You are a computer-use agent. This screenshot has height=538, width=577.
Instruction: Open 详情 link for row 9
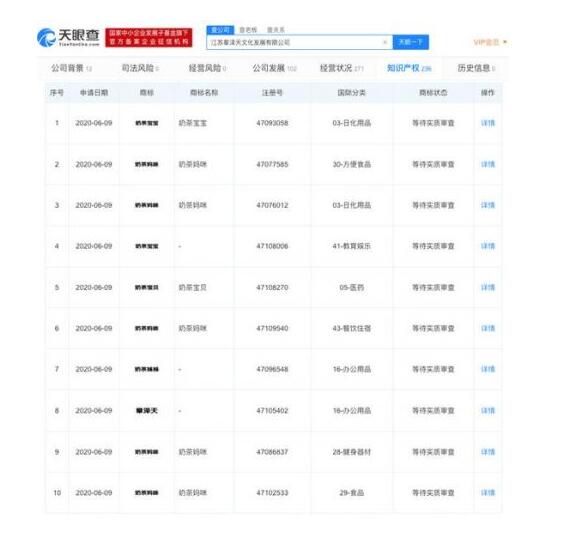point(488,452)
